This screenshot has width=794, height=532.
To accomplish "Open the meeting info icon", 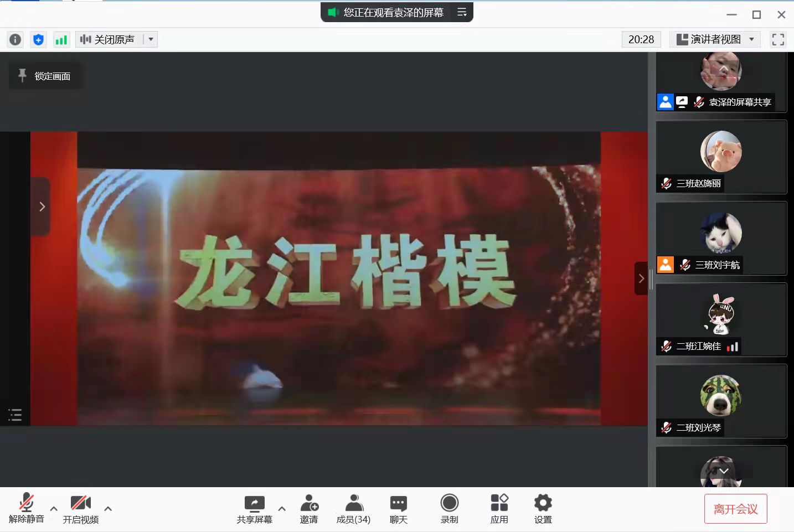I will pos(16,39).
